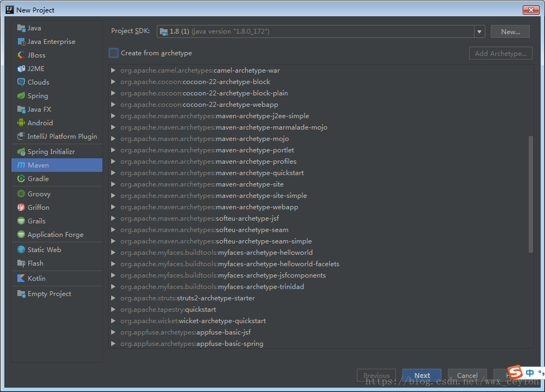Go to Next step

tap(422, 375)
